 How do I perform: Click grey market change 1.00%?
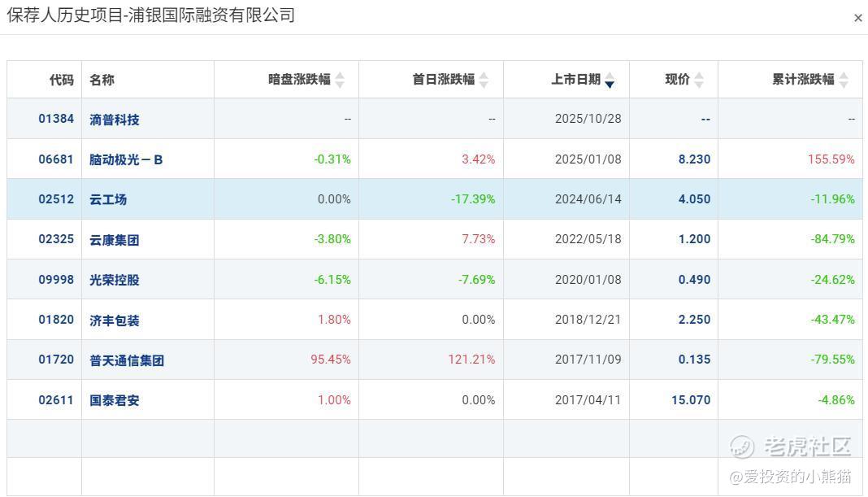pyautogui.click(x=334, y=399)
